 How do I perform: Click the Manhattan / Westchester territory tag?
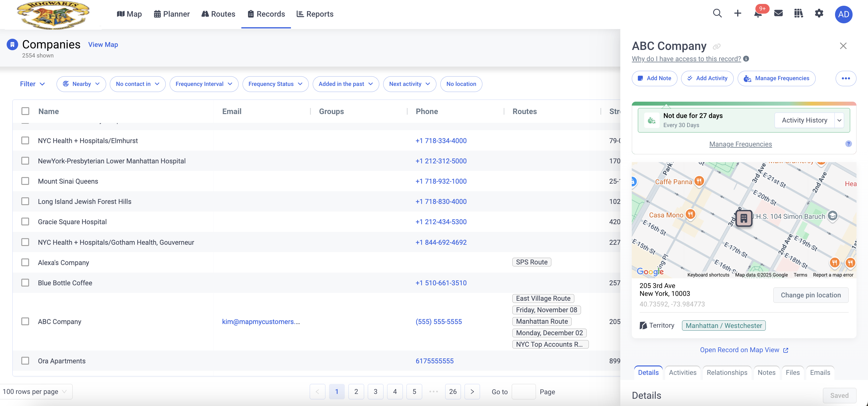[723, 326]
